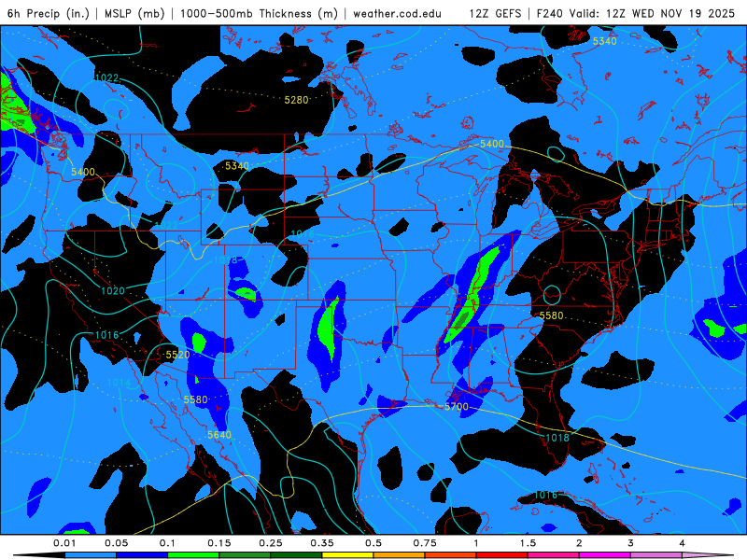Click the legend value 2
This screenshot has width=747, height=560.
point(579,543)
